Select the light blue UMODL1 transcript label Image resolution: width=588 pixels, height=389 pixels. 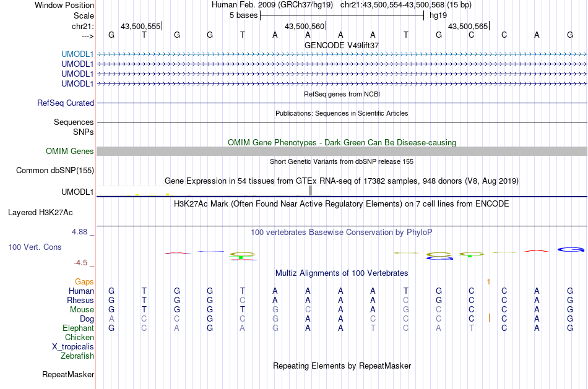pos(77,54)
